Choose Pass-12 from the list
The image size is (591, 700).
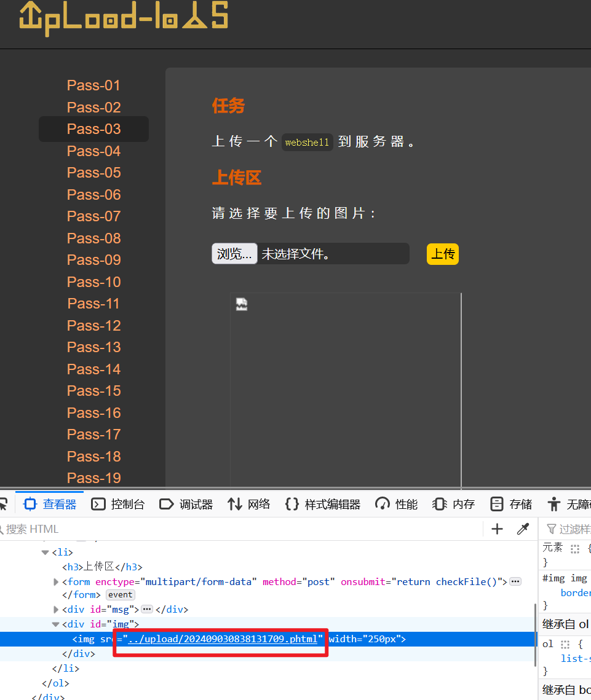pos(94,326)
